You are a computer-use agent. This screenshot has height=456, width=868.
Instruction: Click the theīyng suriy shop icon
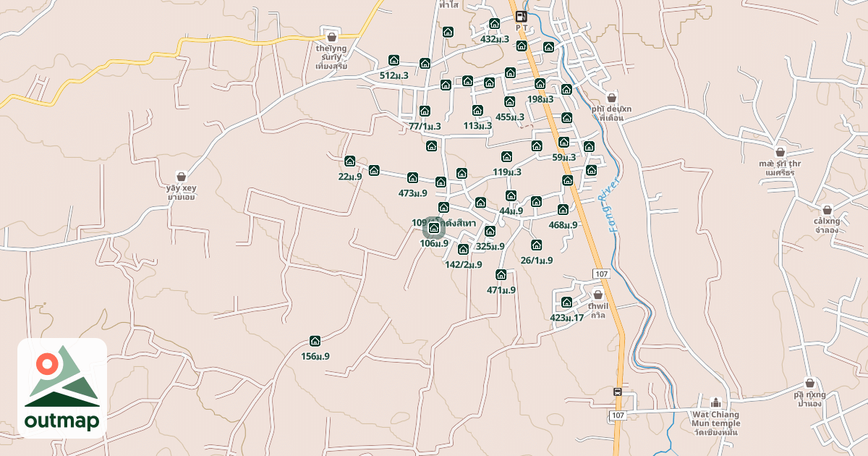click(332, 37)
